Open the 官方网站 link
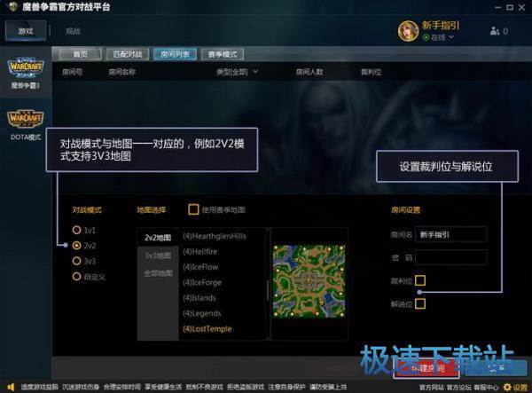This screenshot has width=532, height=393. coord(431,387)
